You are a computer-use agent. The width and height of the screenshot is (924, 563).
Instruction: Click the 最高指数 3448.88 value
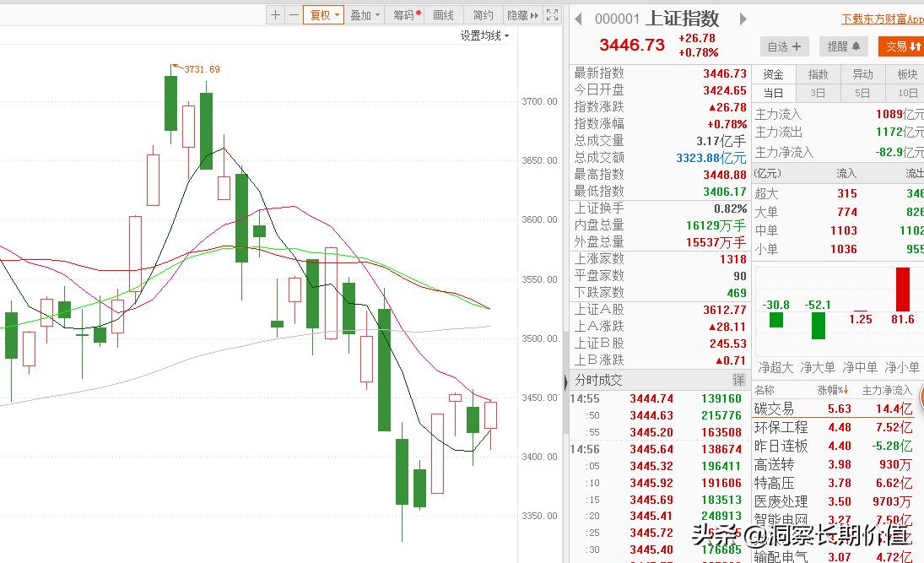(x=724, y=175)
